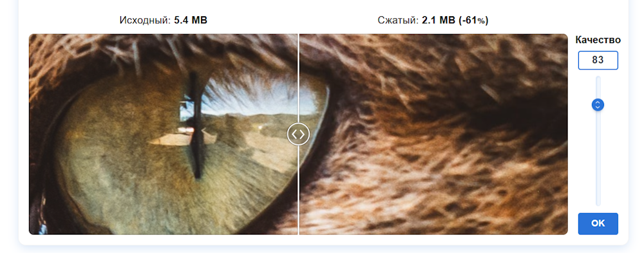Click the slider track below the thumb
The height and width of the screenshot is (253, 644).
[598, 158]
